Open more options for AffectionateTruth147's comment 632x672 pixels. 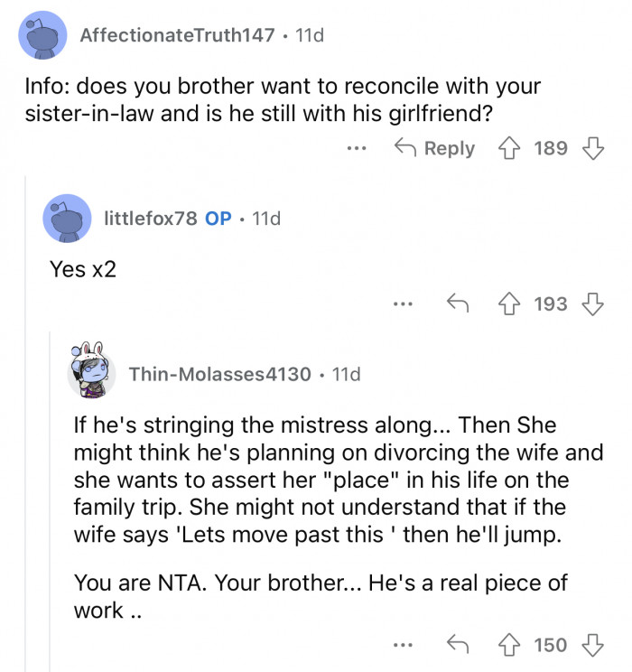[x=358, y=148]
